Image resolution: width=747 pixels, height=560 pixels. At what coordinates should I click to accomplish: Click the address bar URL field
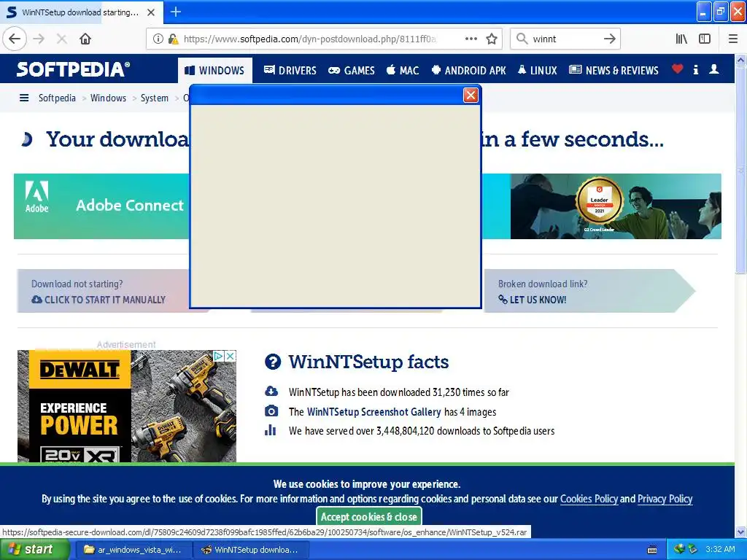click(309, 39)
